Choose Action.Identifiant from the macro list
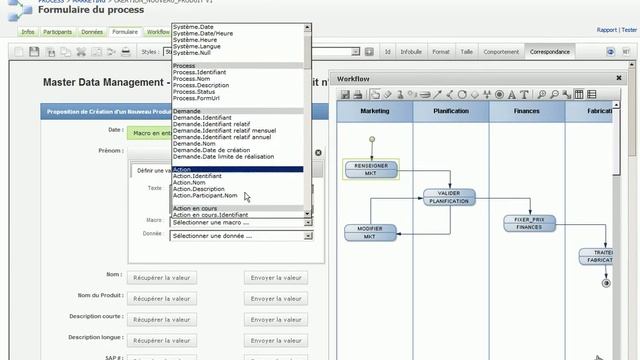Image resolution: width=640 pixels, height=360 pixels. coord(197,176)
